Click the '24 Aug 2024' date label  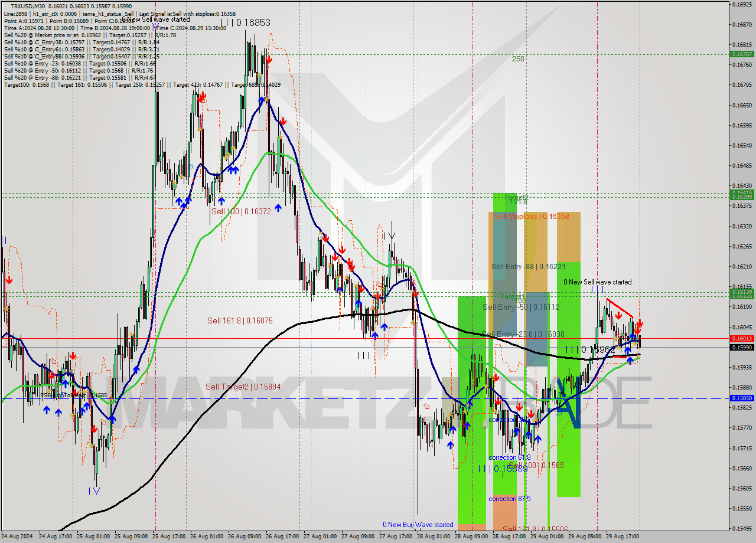point(18,537)
